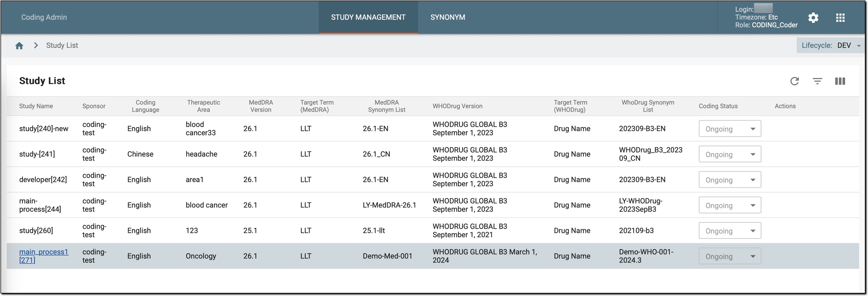
Task: Open Coding Status dropdown for developer[242]
Action: point(730,180)
